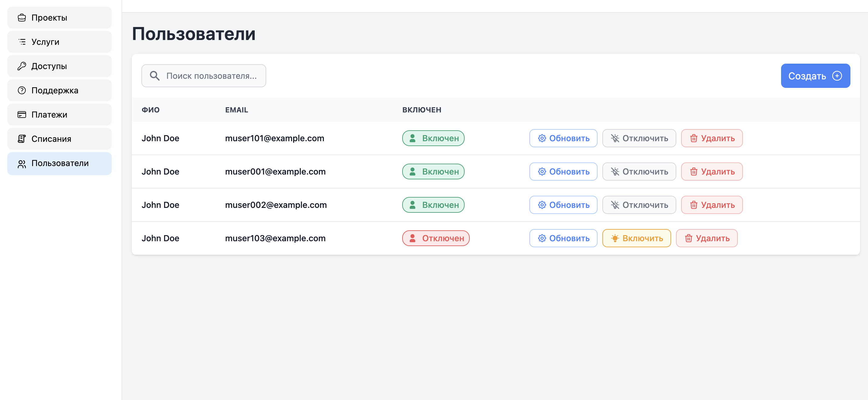Click email muser001@example.com
The height and width of the screenshot is (400, 868).
[x=275, y=172]
